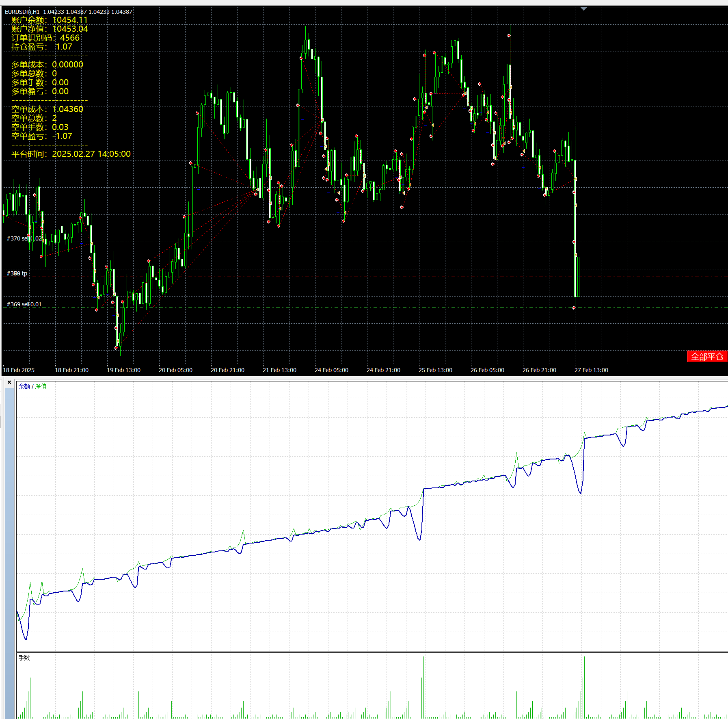Click the 账户净值 equity value 10453.04
The image size is (728, 719).
click(70, 29)
